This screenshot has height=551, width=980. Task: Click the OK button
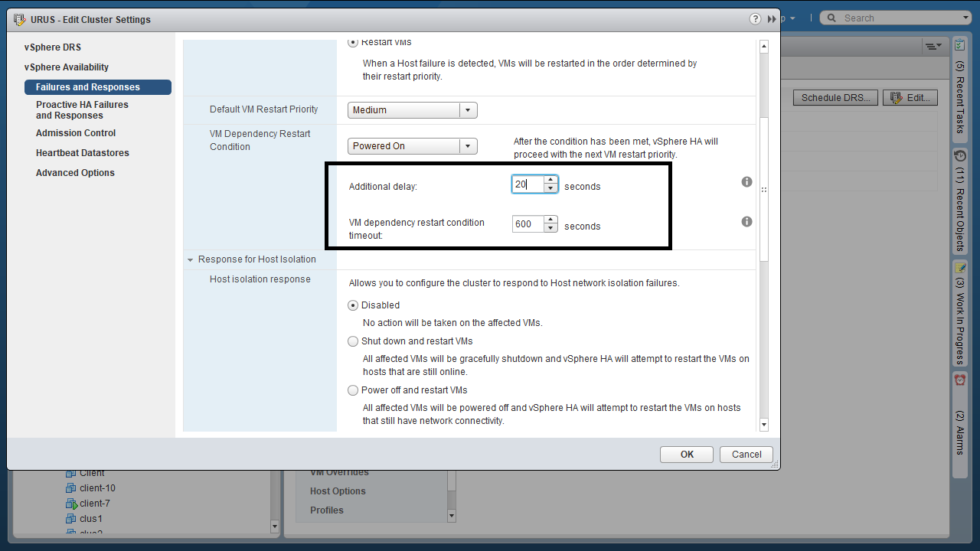[686, 455]
